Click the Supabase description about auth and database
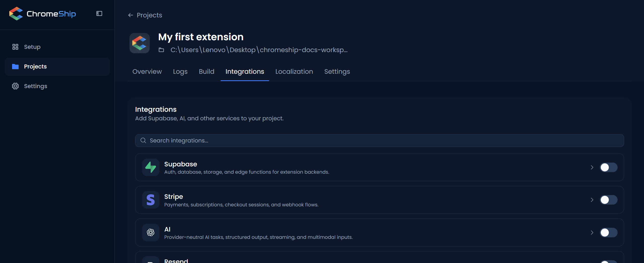Image resolution: width=644 pixels, height=263 pixels. click(x=246, y=172)
